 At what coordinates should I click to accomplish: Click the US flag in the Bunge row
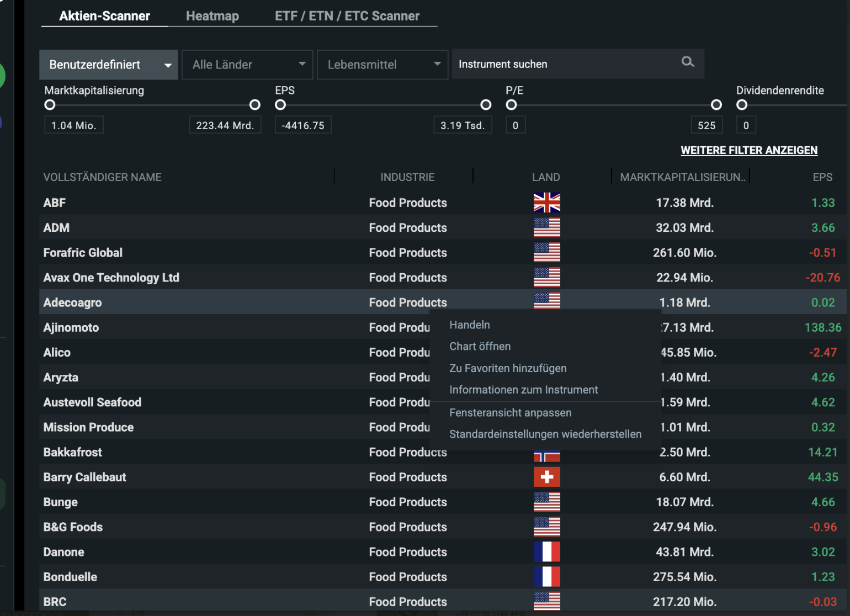pos(547,502)
